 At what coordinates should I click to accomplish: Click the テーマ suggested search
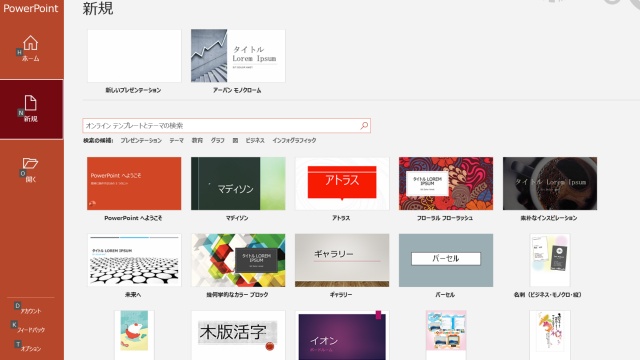point(176,140)
